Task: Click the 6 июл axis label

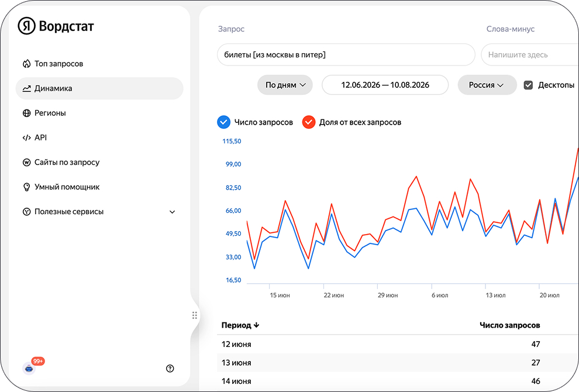Action: (x=440, y=295)
